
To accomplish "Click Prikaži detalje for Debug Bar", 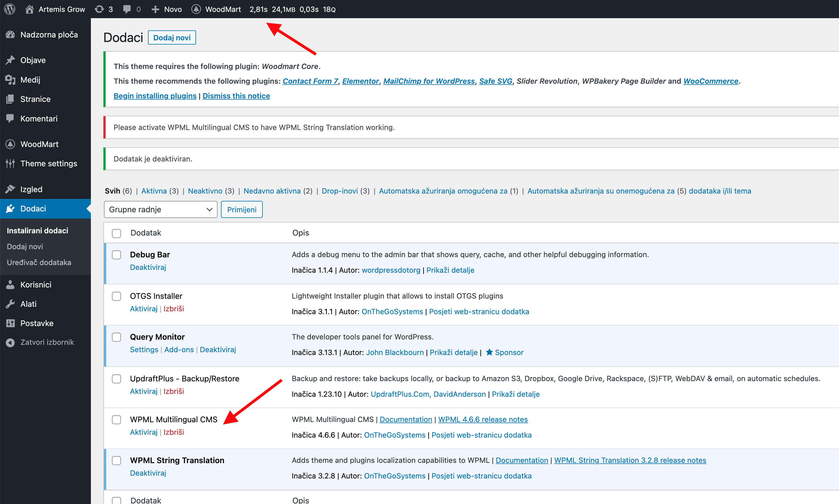I will tap(450, 270).
